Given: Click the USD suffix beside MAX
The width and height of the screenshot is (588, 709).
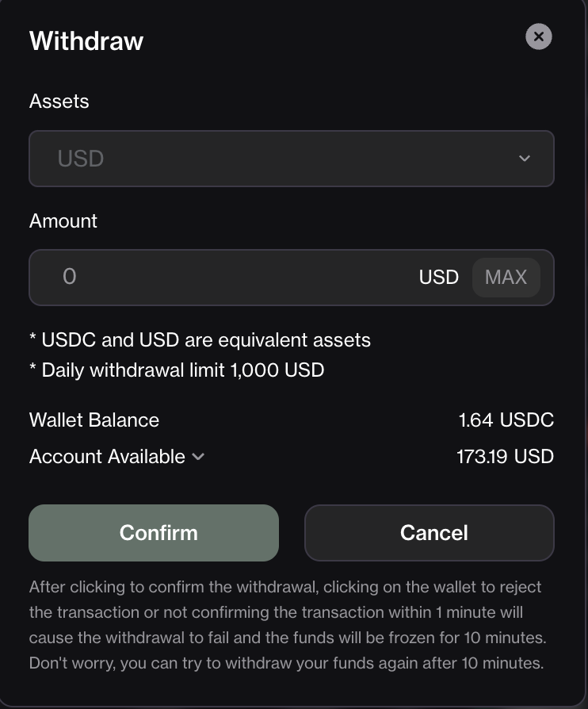Looking at the screenshot, I should [x=438, y=278].
